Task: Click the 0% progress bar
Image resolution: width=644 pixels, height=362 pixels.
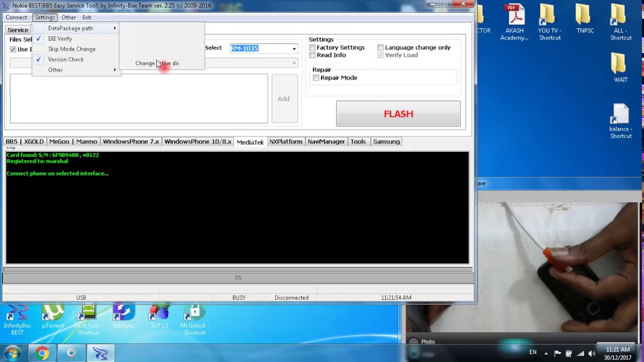Action: (x=238, y=278)
